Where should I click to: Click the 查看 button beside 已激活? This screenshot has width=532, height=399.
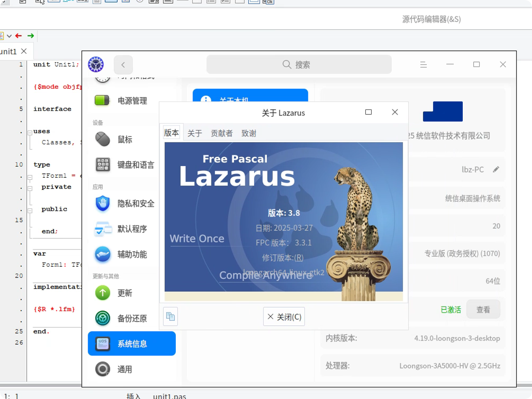[483, 310]
